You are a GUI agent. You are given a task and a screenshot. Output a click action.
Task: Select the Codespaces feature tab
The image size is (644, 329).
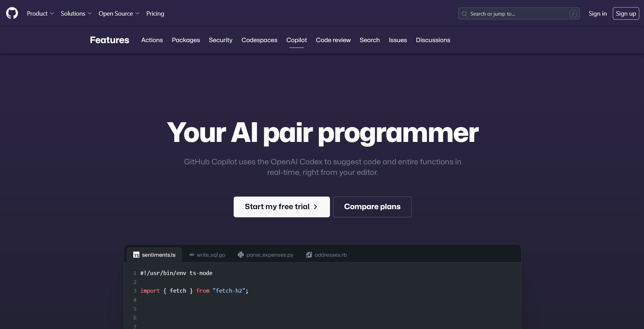[259, 40]
